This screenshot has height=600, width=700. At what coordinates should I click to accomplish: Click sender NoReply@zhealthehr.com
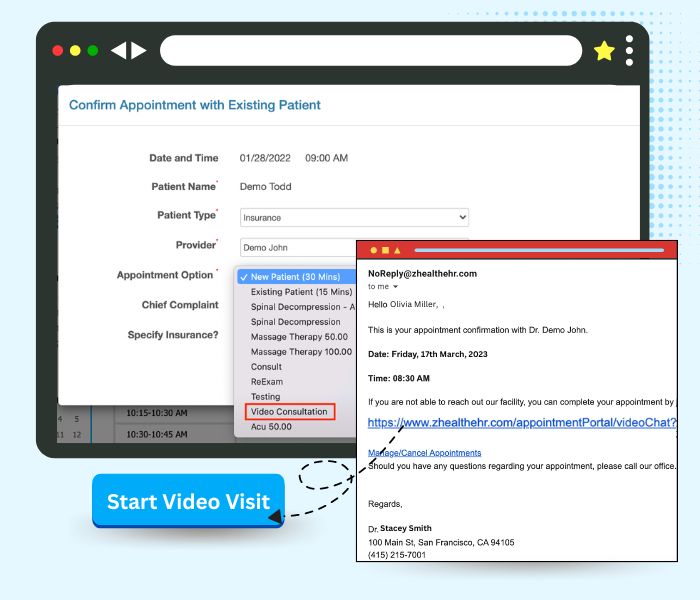coord(422,274)
